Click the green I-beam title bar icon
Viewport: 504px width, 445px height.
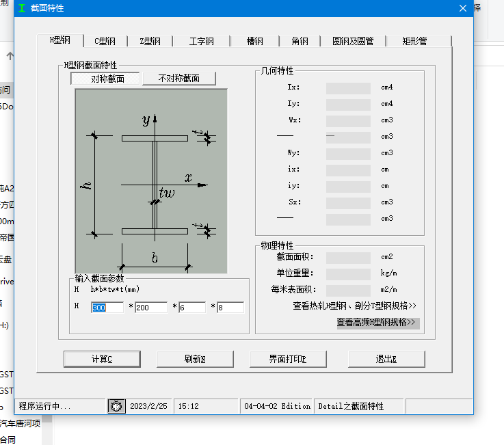point(22,8)
